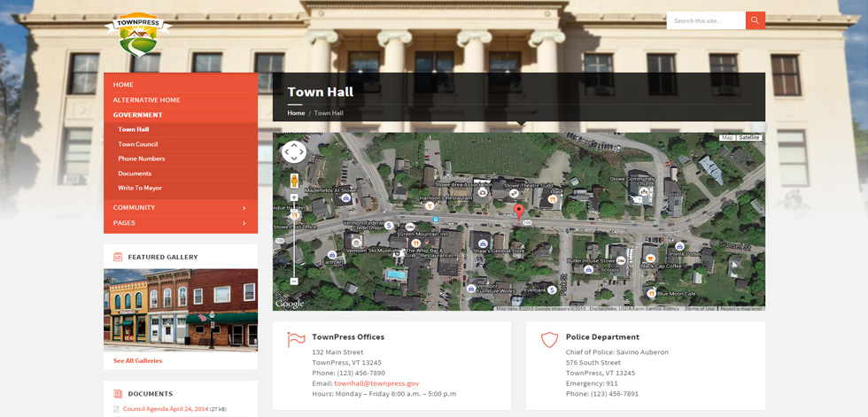Click Vermont Furniture Works shopping marker
Viewport: 868px width, 417px height.
tap(471, 288)
